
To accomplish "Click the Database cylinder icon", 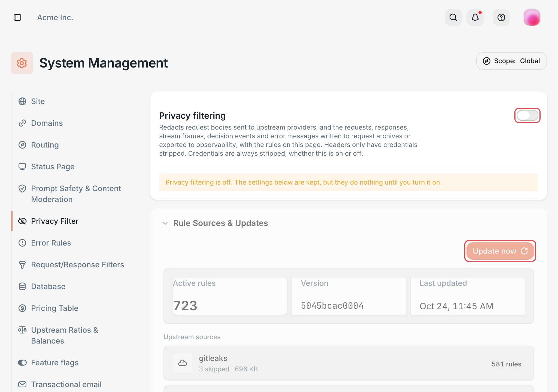I will [22, 286].
